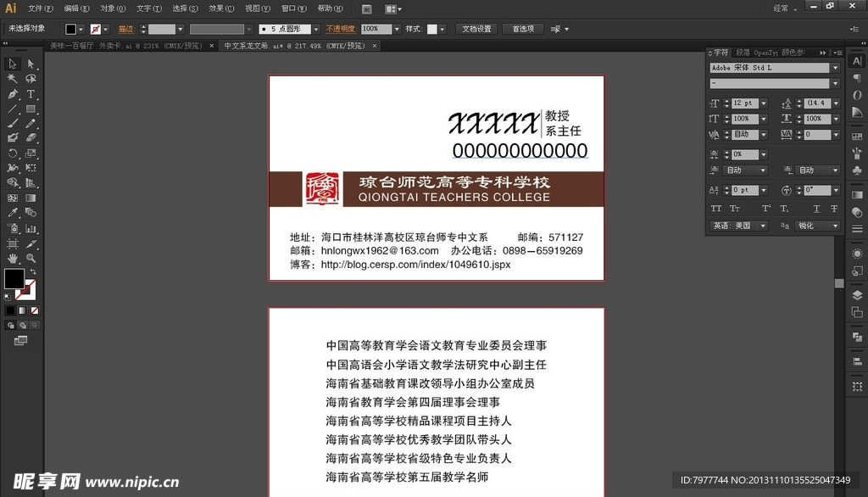Select the Zoom magnifier tool
This screenshot has width=868, height=497.
(31, 258)
